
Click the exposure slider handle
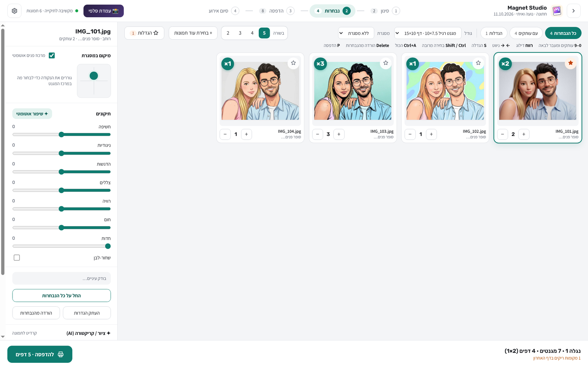pyautogui.click(x=61, y=134)
